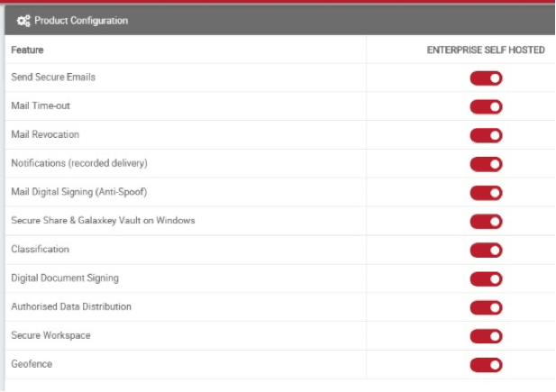Disable the Geofence toggle
Screen dimensions: 556x392
486,365
